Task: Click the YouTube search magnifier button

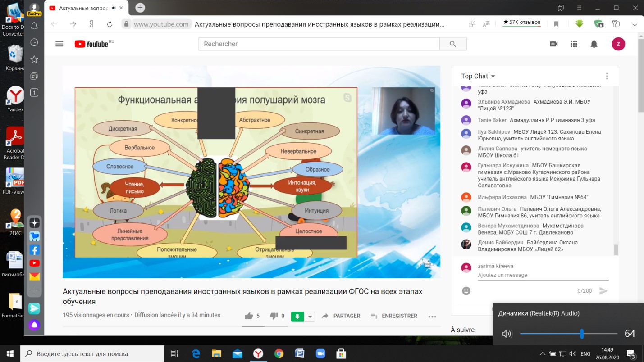Action: (453, 44)
